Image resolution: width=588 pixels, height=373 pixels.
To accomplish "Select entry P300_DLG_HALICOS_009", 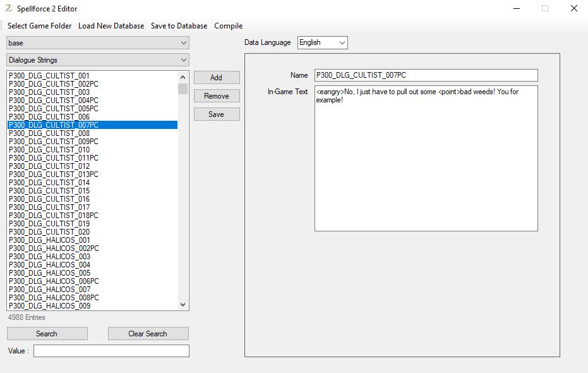I will (92, 306).
